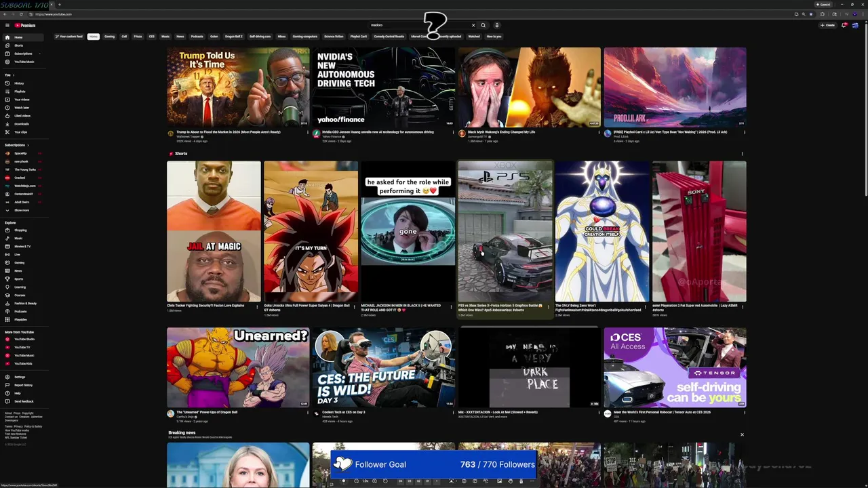Viewport: 868px width, 488px height.
Task: Expand the You section chevron
Action: [14, 75]
